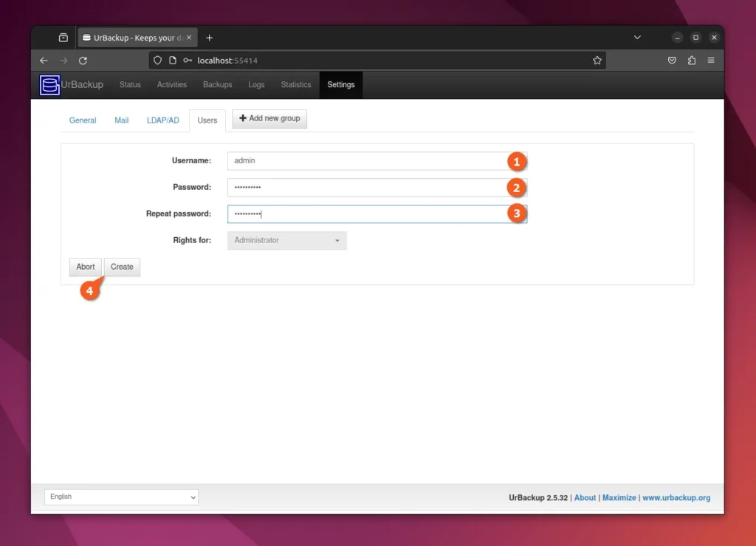The height and width of the screenshot is (546, 756).
Task: Open the list all tabs chevron
Action: (637, 37)
